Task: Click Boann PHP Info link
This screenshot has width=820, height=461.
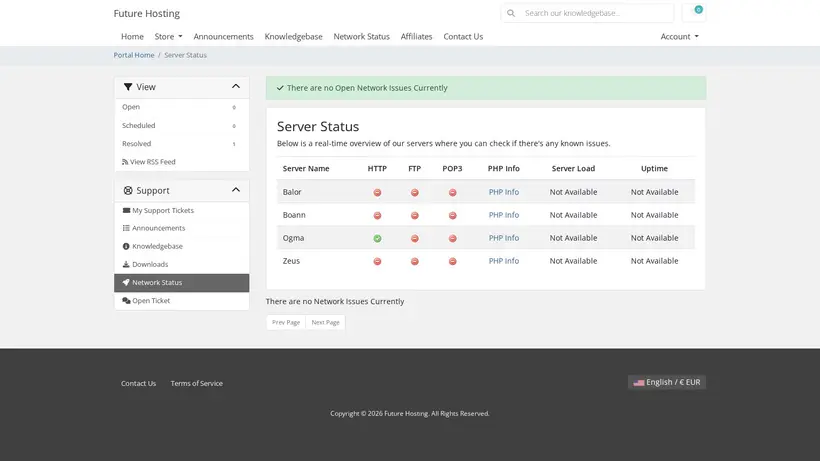Action: pyautogui.click(x=504, y=215)
